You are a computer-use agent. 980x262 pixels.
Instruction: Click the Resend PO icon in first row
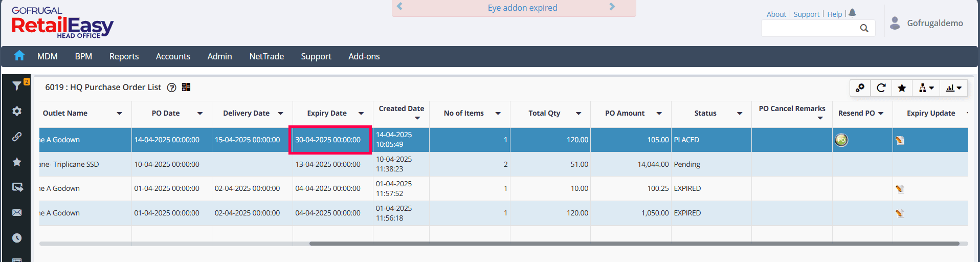(841, 140)
